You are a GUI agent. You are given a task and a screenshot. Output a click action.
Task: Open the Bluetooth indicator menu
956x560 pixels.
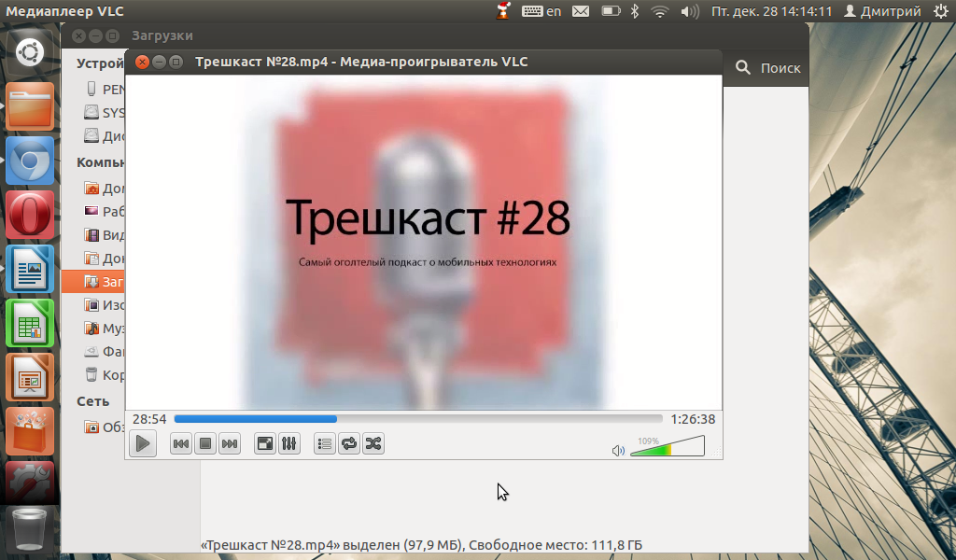coord(635,11)
